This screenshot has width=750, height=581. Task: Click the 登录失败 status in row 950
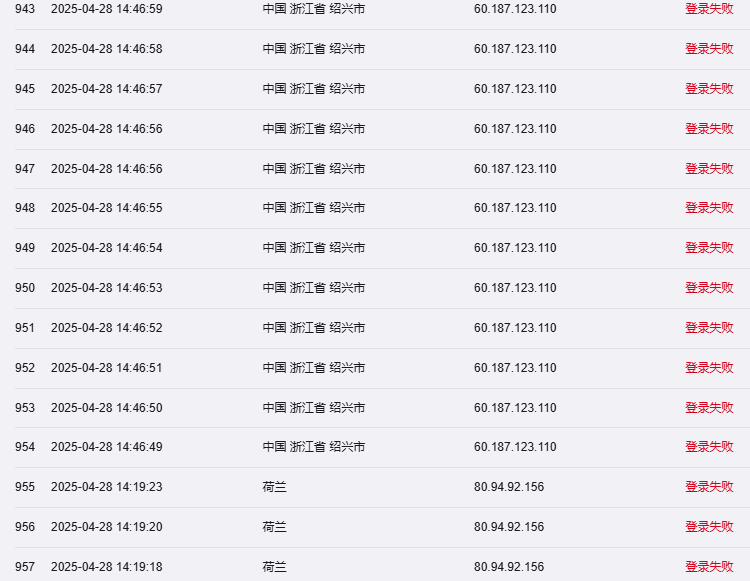pyautogui.click(x=709, y=287)
